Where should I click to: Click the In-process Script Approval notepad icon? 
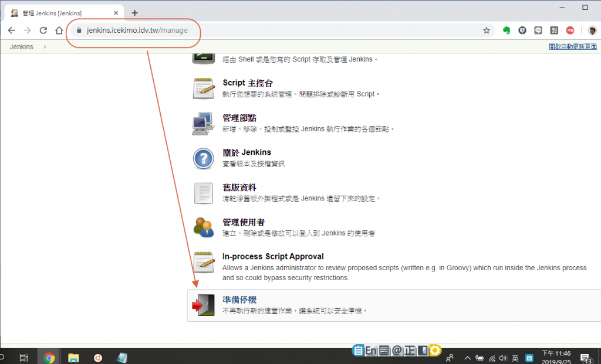click(x=204, y=262)
